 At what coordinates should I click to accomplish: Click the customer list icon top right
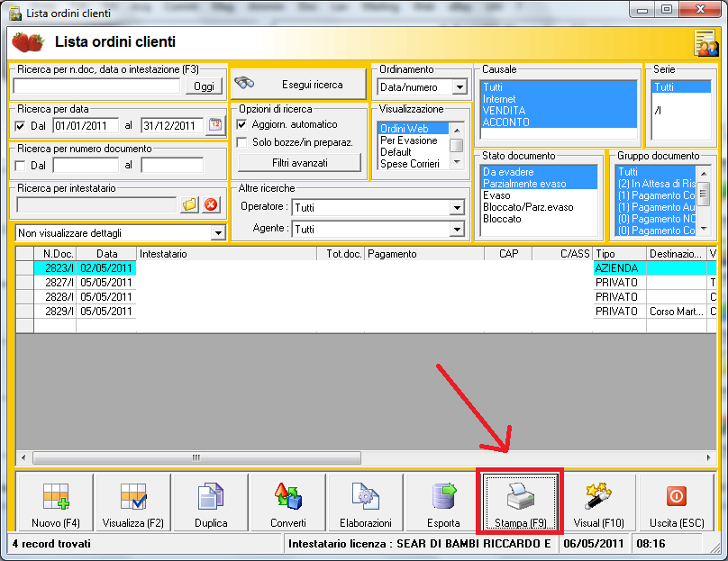[706, 42]
